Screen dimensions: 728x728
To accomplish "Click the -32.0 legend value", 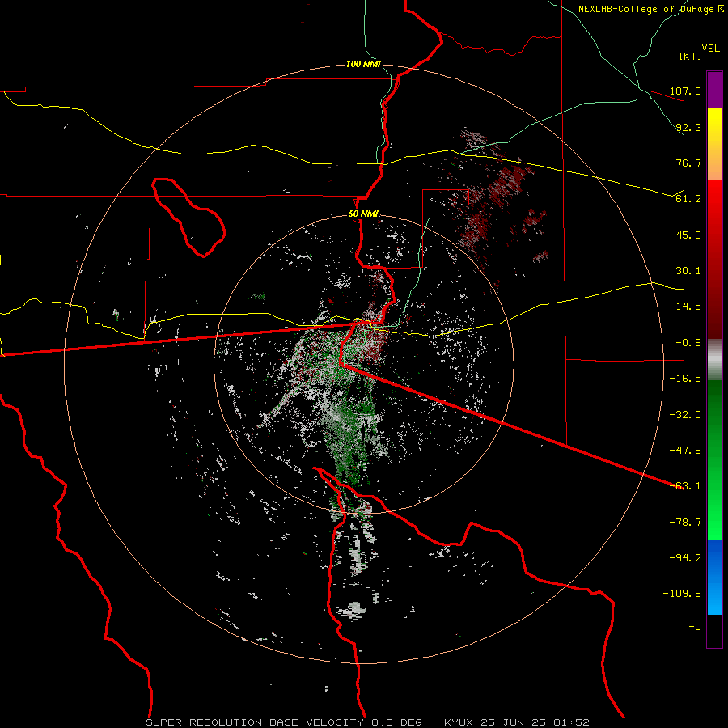I will [x=685, y=415].
